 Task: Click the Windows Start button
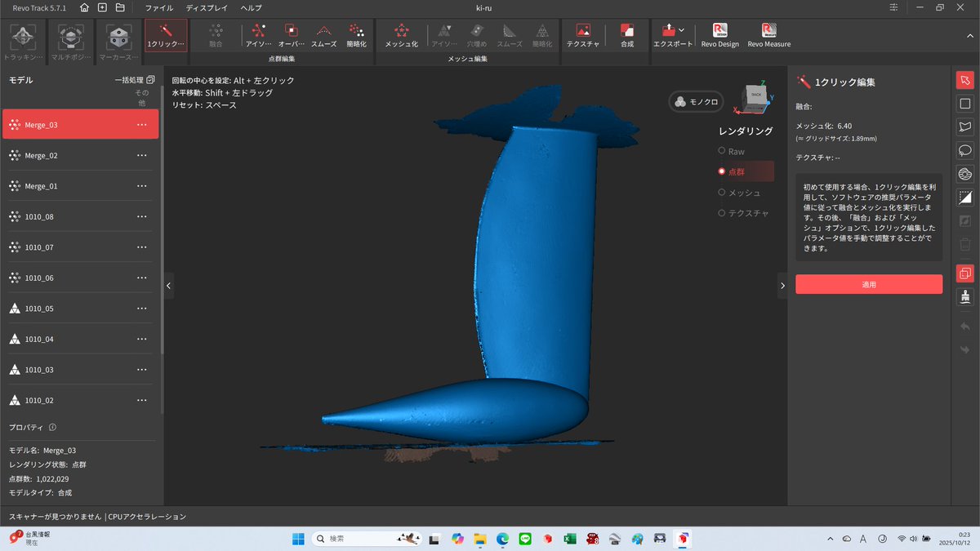tap(297, 539)
